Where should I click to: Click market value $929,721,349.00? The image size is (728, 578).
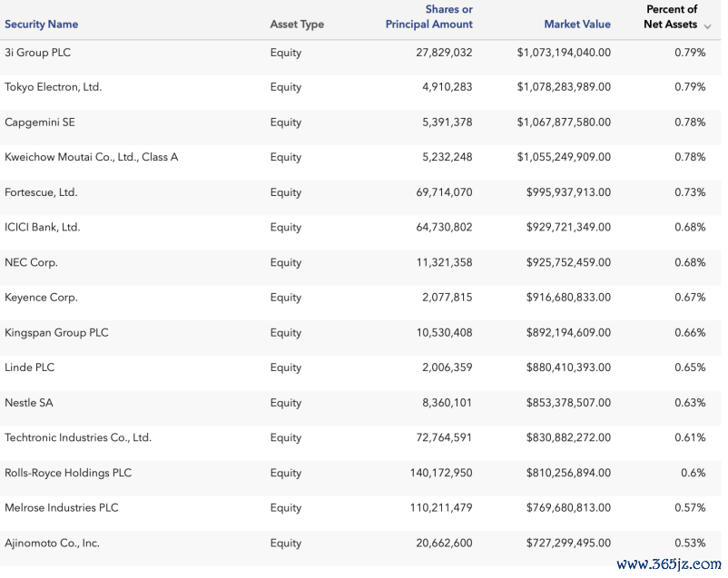tap(568, 228)
